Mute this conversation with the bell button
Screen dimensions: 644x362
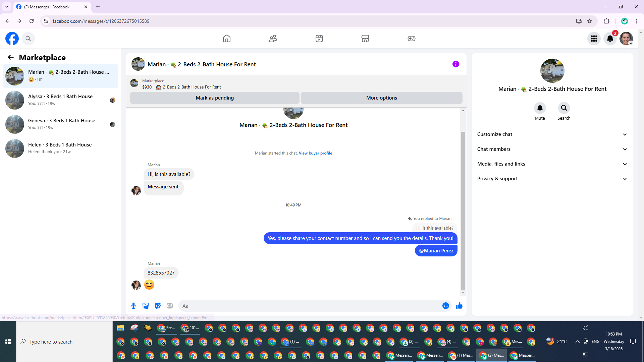540,108
